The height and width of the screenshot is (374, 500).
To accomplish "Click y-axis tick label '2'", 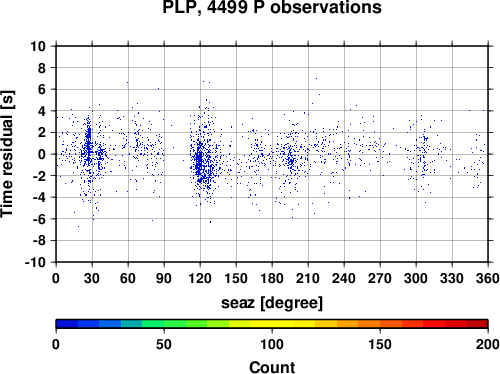I will point(41,133).
